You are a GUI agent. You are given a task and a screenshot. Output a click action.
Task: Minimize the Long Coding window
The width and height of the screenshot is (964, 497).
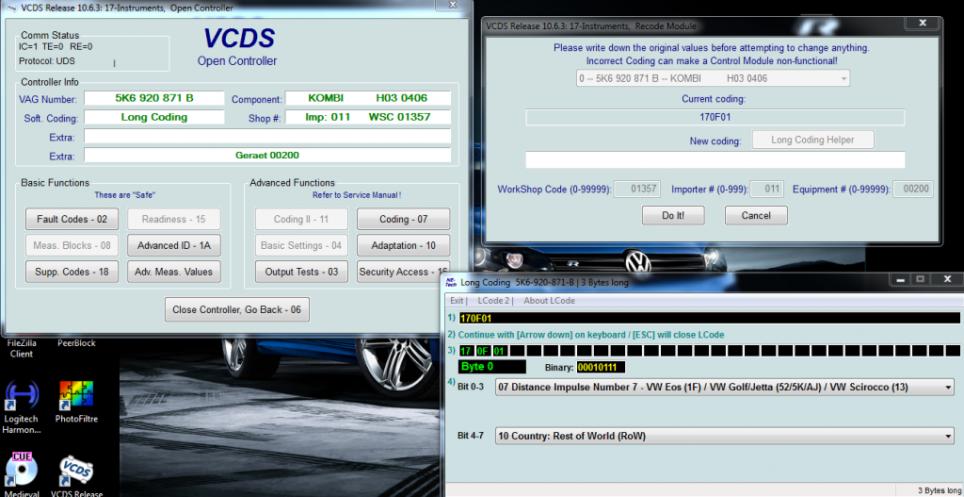(x=901, y=279)
